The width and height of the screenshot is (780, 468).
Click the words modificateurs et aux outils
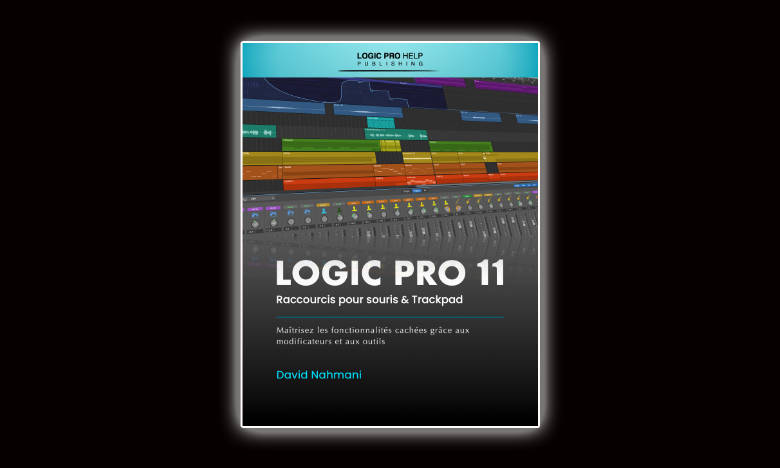328,341
